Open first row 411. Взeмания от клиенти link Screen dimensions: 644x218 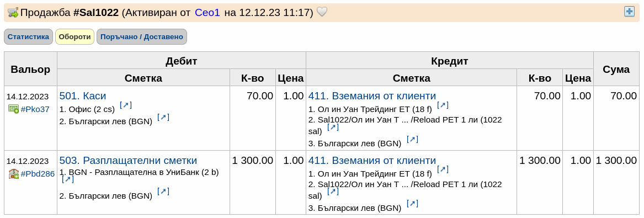point(372,96)
